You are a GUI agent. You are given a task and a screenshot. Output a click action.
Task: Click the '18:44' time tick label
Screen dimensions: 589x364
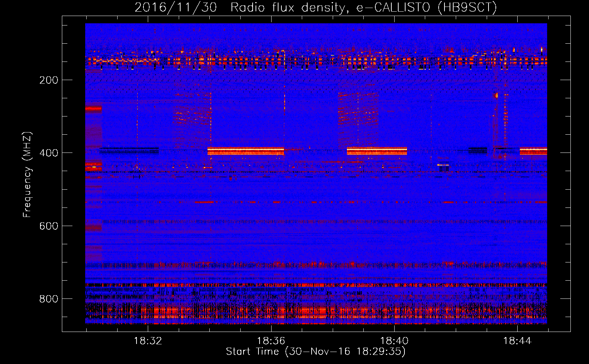(517, 341)
